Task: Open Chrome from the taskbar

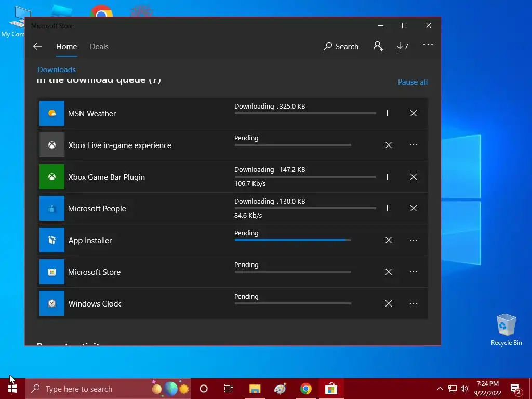Action: (305, 389)
